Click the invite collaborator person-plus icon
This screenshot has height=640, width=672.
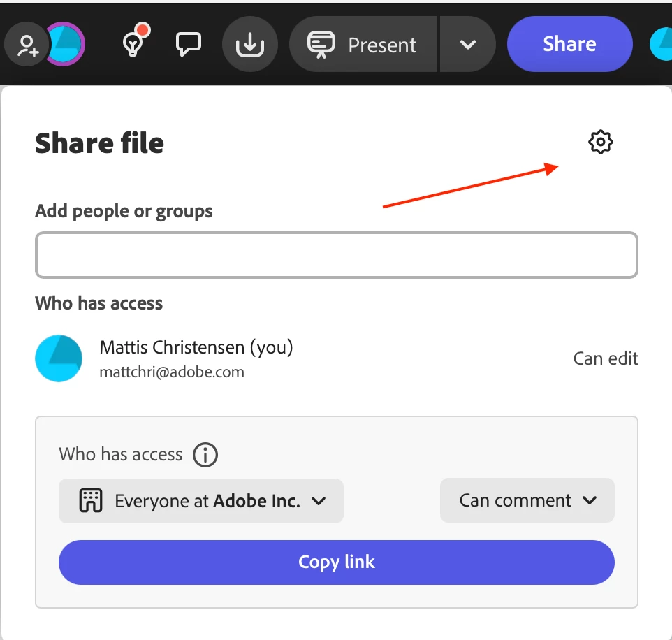click(27, 44)
